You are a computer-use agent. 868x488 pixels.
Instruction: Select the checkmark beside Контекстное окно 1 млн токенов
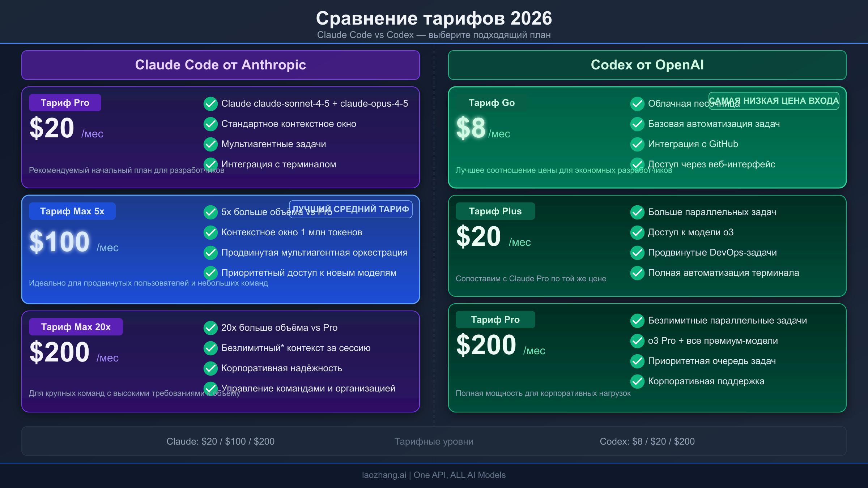pos(210,232)
